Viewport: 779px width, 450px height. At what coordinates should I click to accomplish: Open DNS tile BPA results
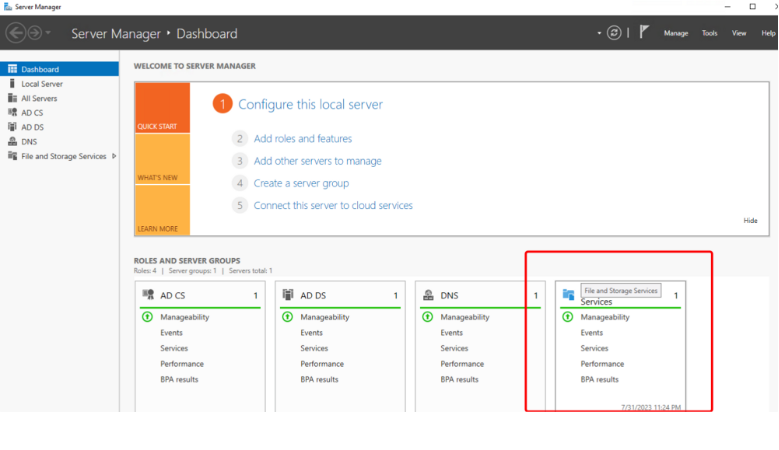tap(459, 380)
